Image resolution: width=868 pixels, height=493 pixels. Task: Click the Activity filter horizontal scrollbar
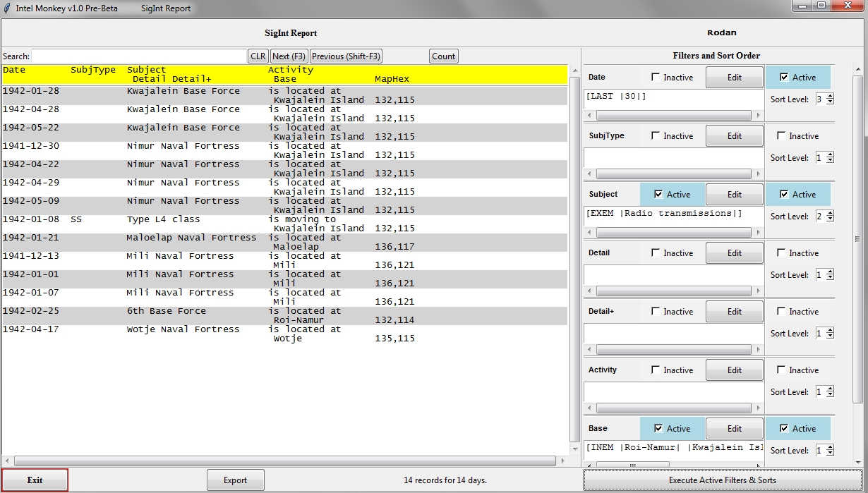tap(674, 408)
